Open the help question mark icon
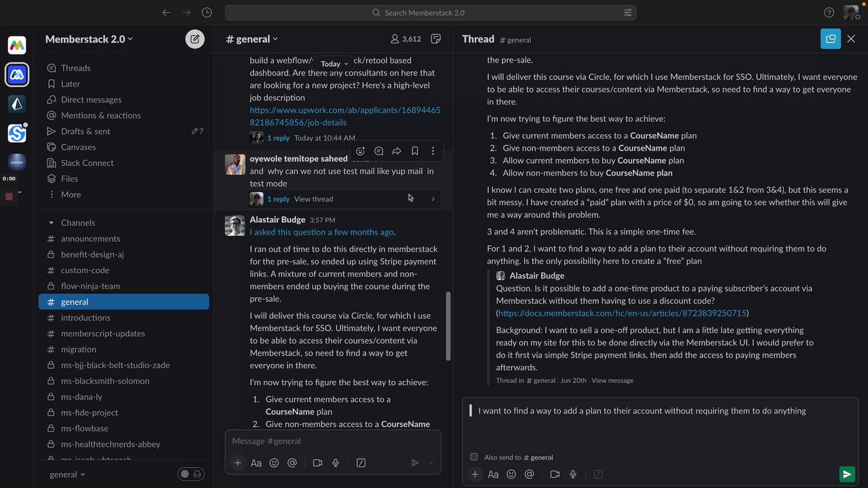 (x=829, y=12)
